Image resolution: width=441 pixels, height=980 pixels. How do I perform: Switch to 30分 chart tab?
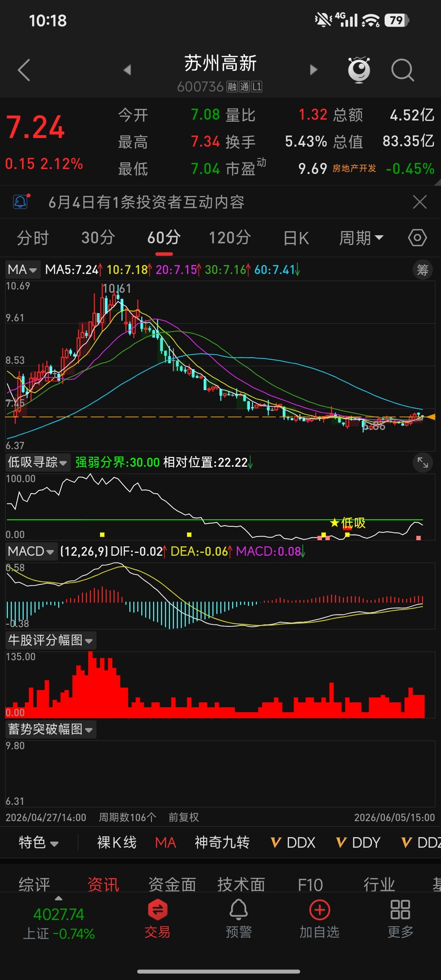[98, 238]
